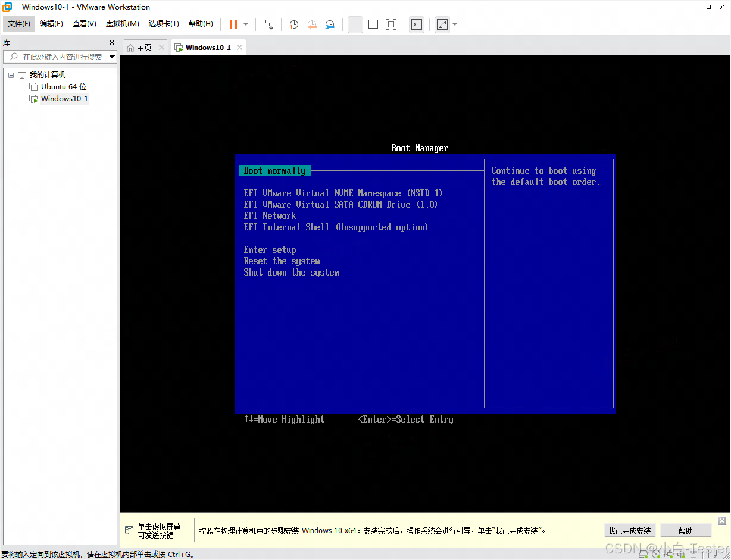The width and height of the screenshot is (731, 560).
Task: Expand the library search filter dropdown
Action: point(113,57)
